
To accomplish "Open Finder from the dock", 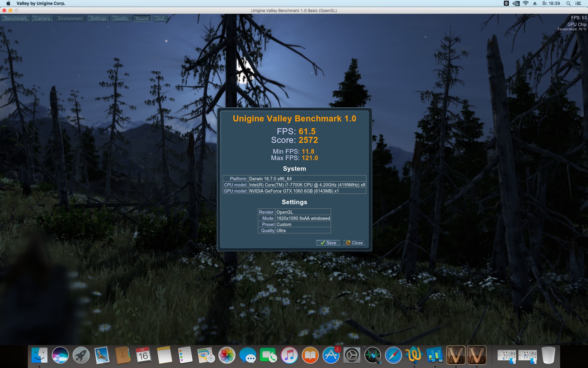I will pyautogui.click(x=40, y=355).
